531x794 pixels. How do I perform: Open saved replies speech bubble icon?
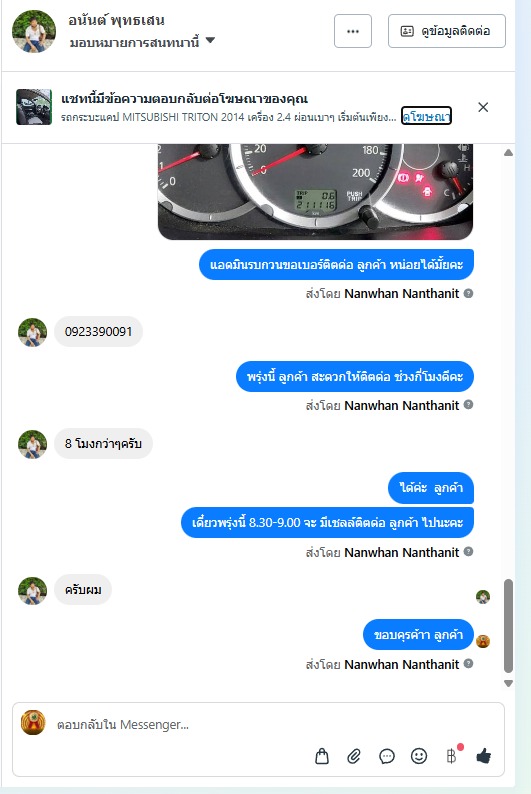point(387,757)
